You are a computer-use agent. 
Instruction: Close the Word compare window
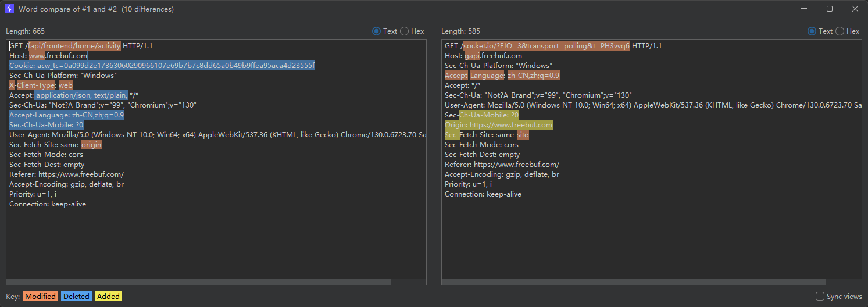click(855, 9)
